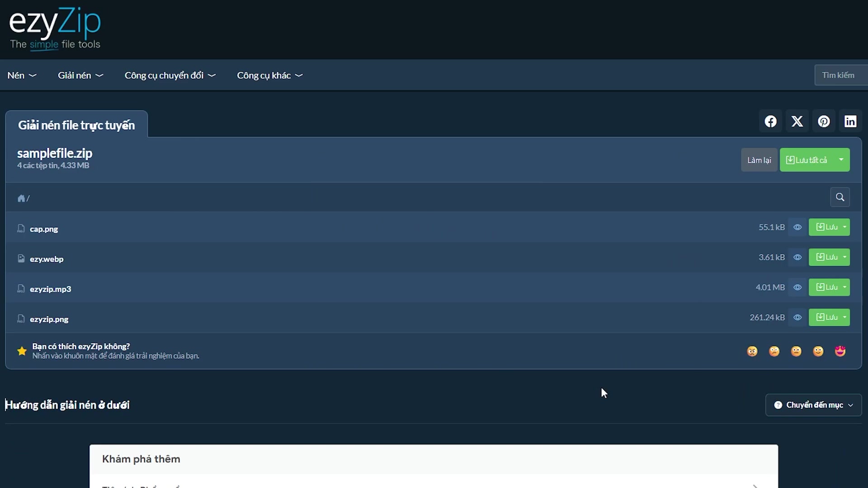The height and width of the screenshot is (488, 868).
Task: Click the Tìm kiếm search field
Action: point(841,75)
